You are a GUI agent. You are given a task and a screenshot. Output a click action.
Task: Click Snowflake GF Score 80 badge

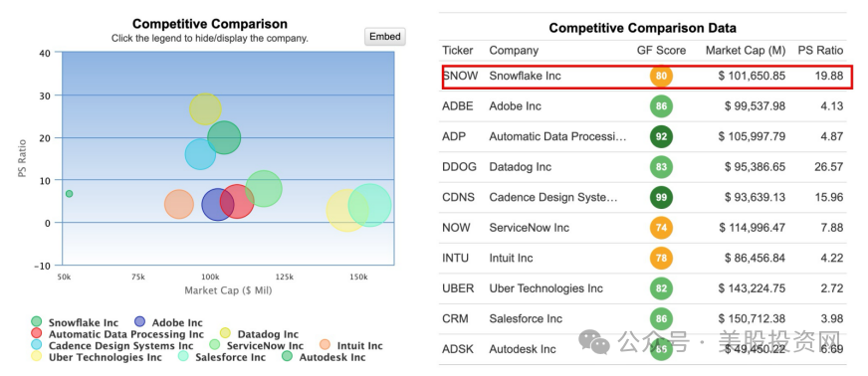pos(661,76)
